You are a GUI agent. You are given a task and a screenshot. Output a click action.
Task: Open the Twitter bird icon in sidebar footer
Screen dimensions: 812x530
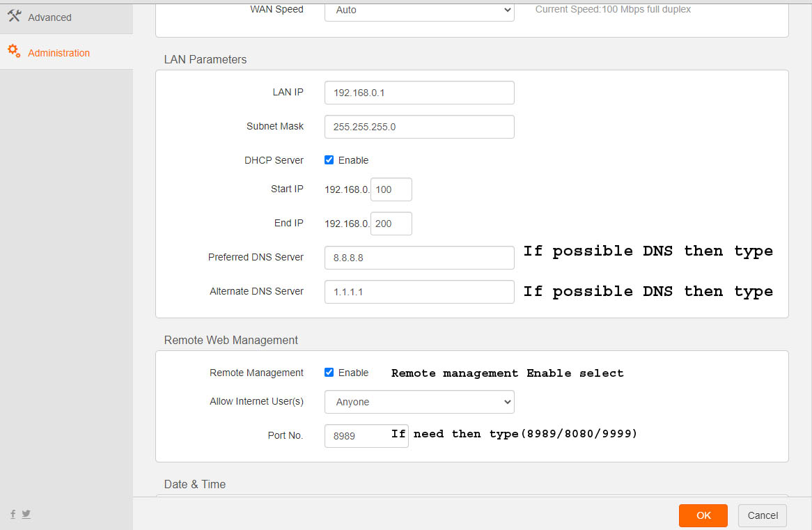[x=26, y=515]
